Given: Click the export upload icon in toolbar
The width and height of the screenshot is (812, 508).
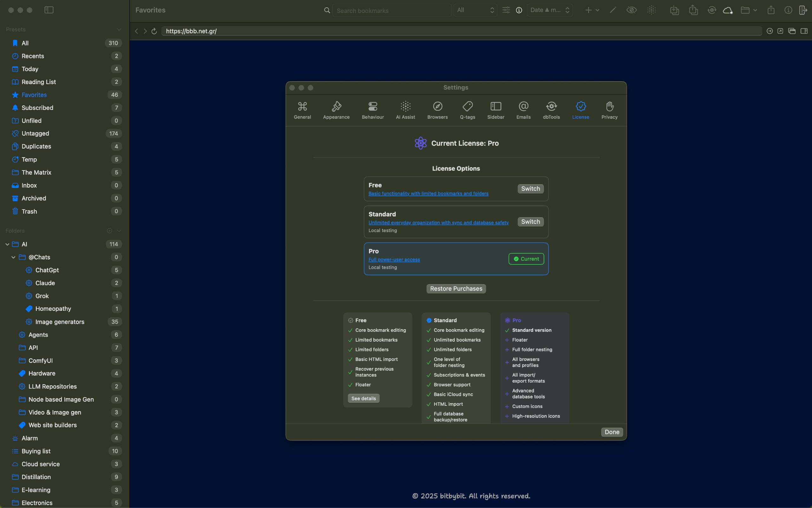Looking at the screenshot, I should [x=693, y=10].
